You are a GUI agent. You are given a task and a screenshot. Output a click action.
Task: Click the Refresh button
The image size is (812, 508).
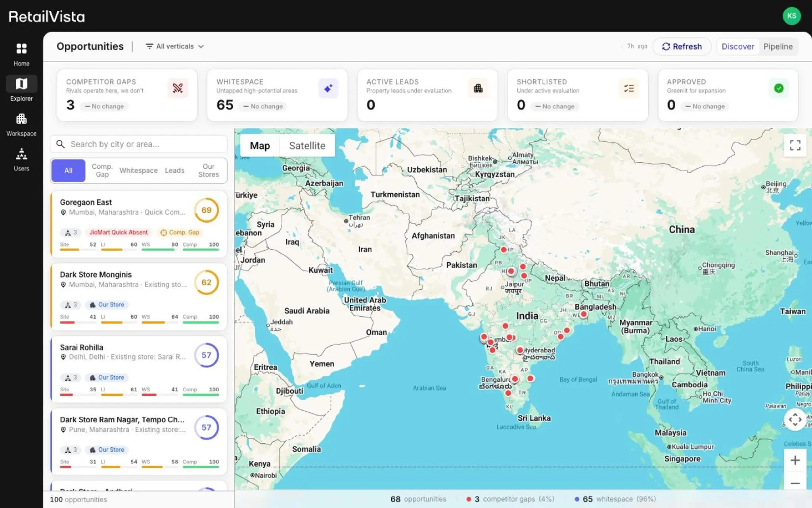click(682, 46)
